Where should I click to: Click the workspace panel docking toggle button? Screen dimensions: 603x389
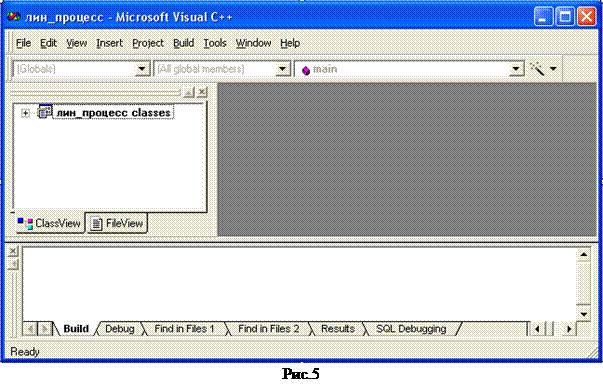(x=188, y=92)
